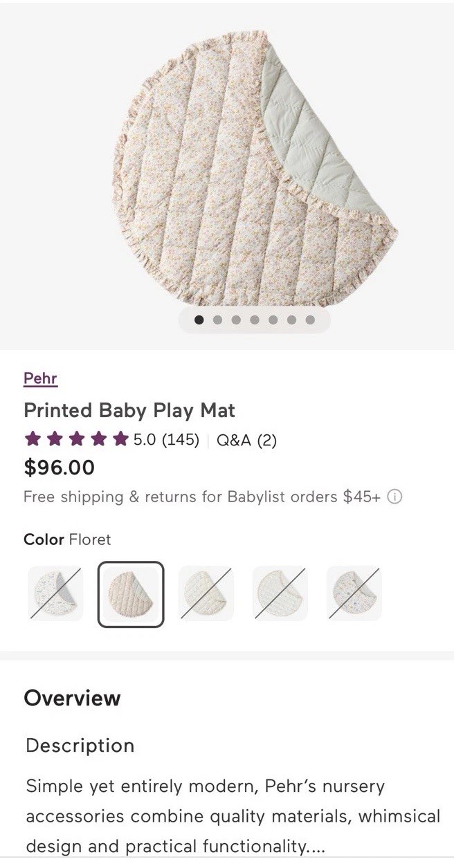Select the first rating star
454x868 pixels.
coord(33,438)
